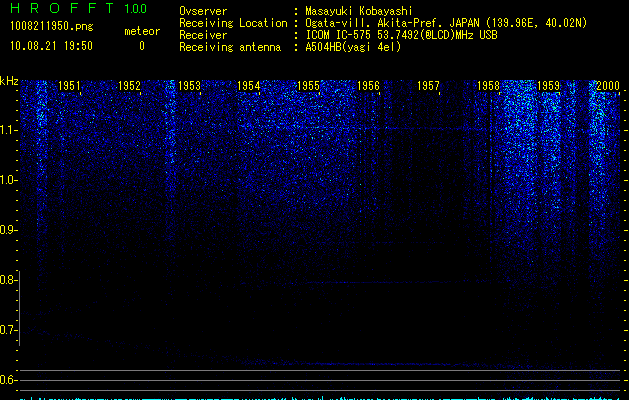Click the HROFFT 1.0.0 title text

click(x=78, y=8)
